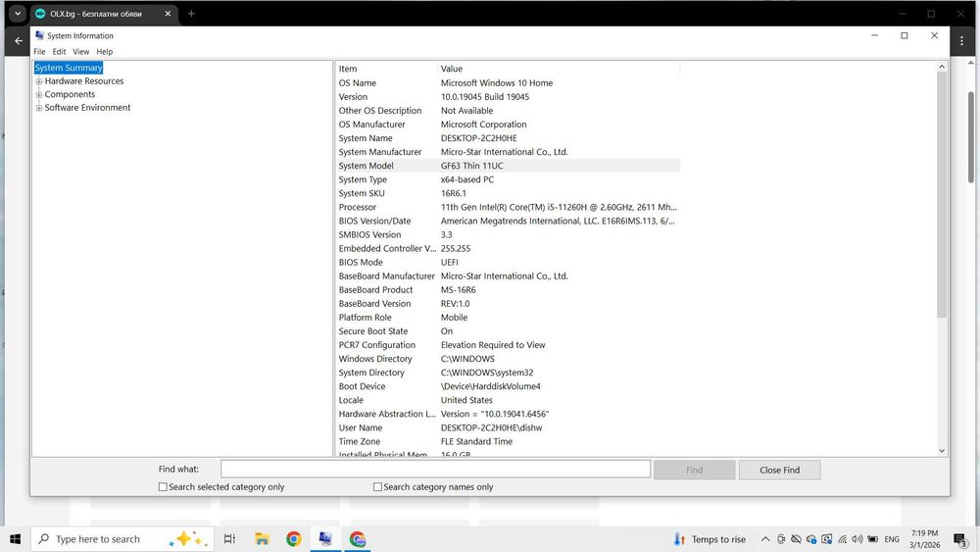Open the File menu
The width and height of the screenshot is (980, 552).
[39, 52]
